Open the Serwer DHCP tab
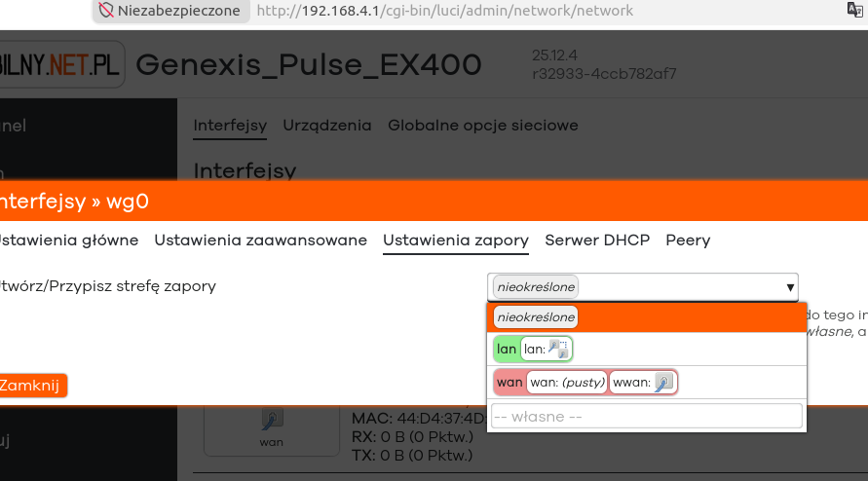The width and height of the screenshot is (868, 481). click(597, 240)
